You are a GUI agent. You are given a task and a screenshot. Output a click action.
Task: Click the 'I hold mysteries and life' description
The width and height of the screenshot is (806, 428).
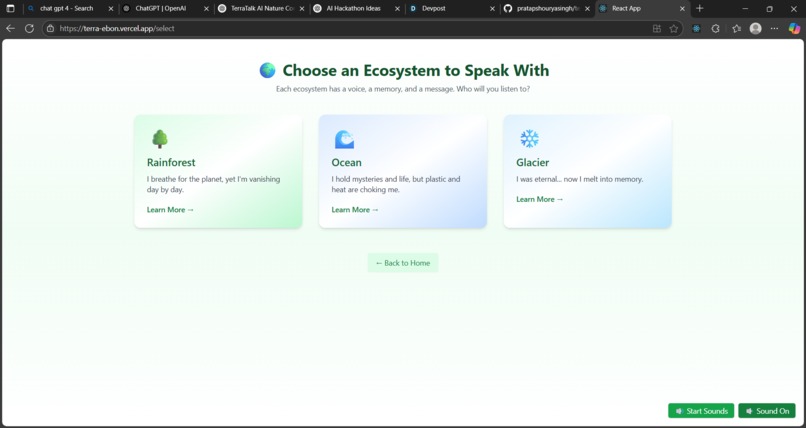pos(396,184)
